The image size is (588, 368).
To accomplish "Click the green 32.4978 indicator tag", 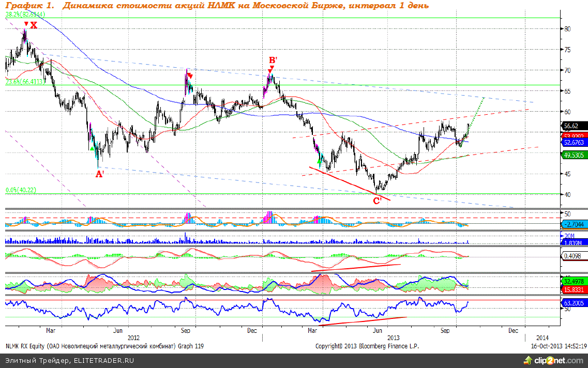I will (574, 281).
